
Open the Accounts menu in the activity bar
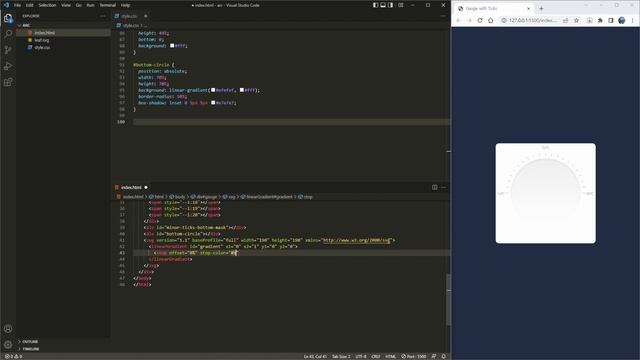click(x=8, y=329)
